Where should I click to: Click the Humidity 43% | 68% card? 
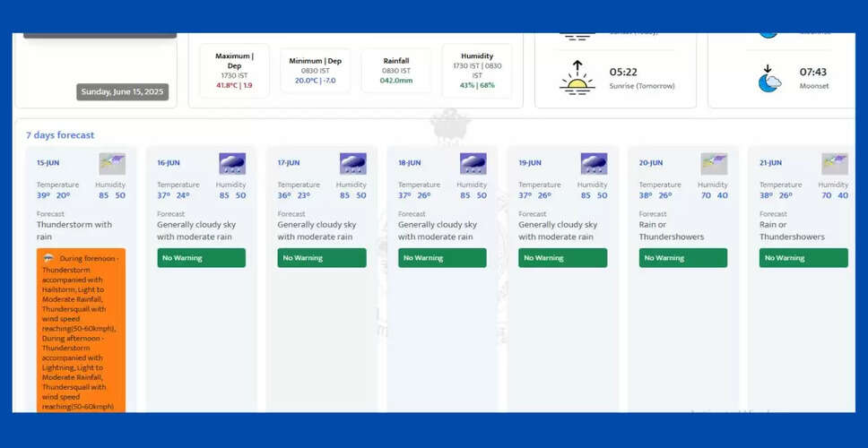click(477, 71)
